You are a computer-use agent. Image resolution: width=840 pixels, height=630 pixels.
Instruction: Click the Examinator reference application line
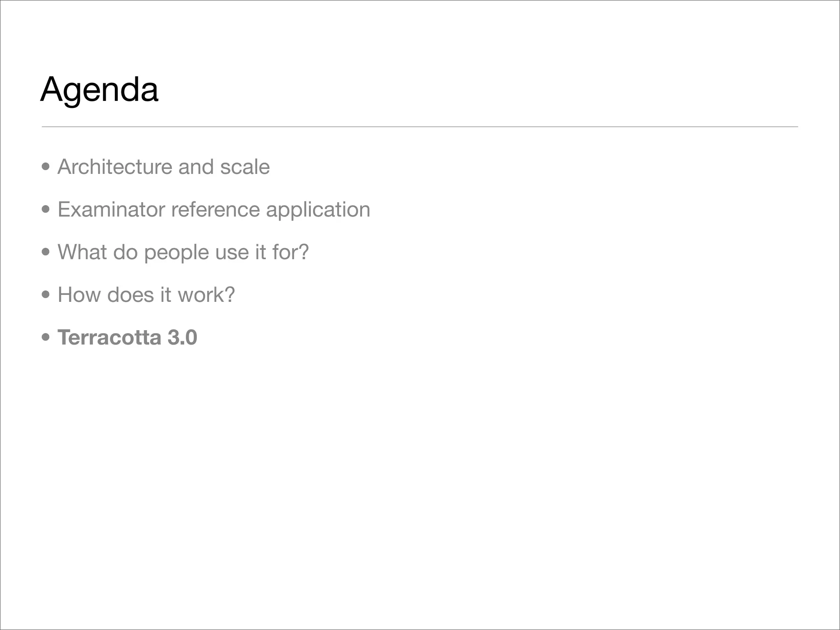214,210
